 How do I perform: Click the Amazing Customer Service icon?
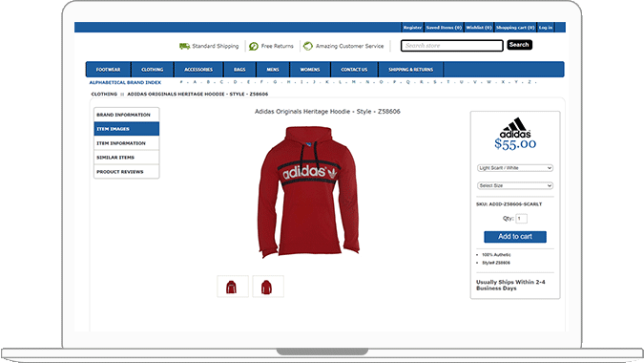tap(308, 46)
